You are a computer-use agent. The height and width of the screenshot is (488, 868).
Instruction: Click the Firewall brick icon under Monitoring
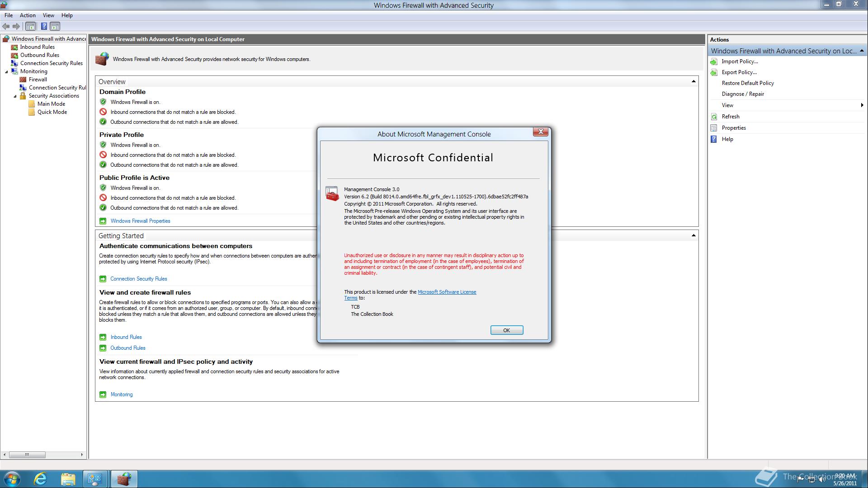coord(23,80)
